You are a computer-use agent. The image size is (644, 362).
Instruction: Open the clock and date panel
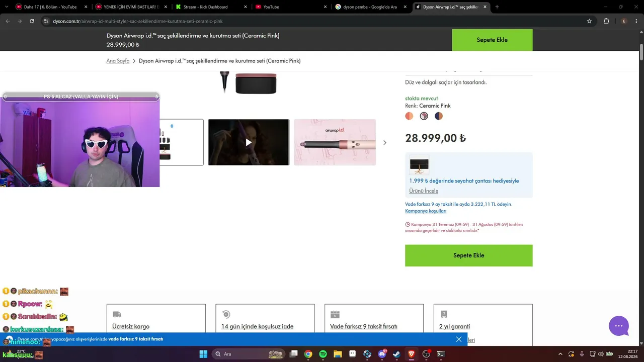pos(628,354)
